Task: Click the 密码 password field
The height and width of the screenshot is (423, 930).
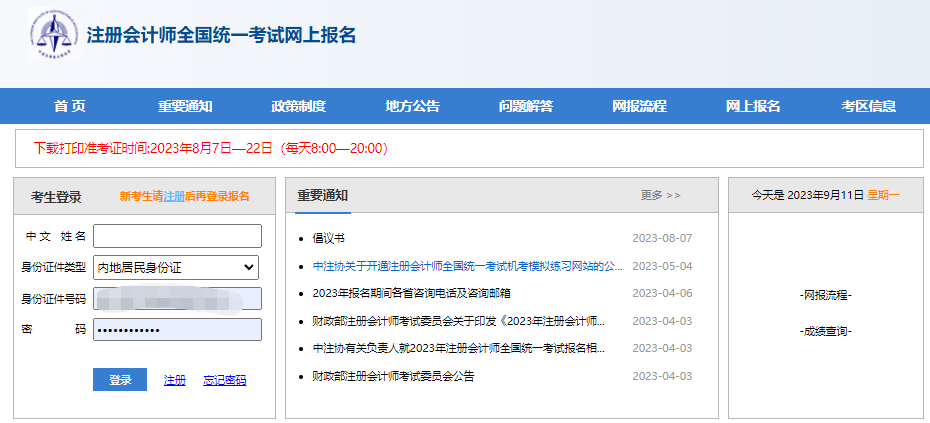Action: pyautogui.click(x=177, y=329)
